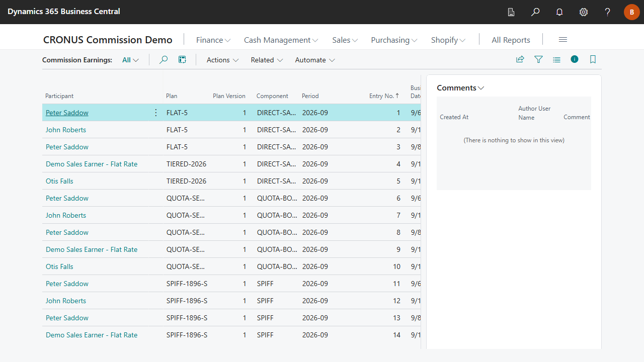
Task: Click the analysis mode icon beside search
Action: (182, 60)
